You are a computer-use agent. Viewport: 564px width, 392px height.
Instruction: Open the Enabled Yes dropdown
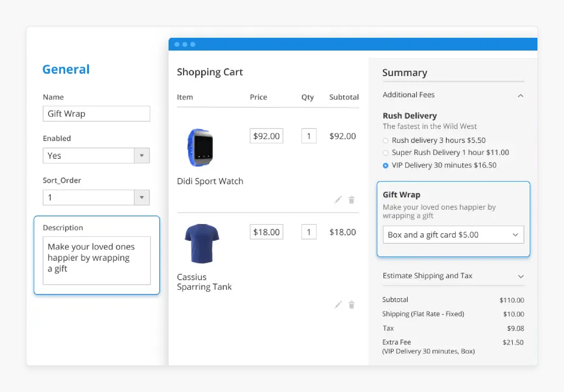(96, 155)
